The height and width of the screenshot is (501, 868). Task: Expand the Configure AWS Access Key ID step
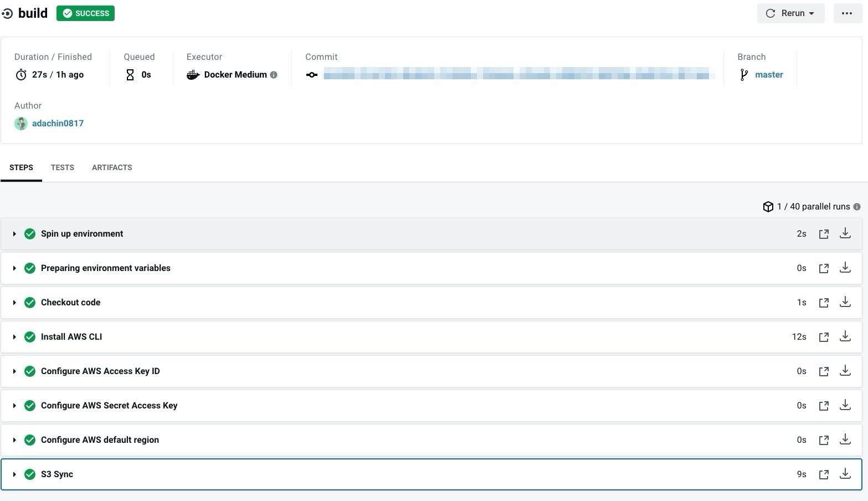tap(14, 371)
